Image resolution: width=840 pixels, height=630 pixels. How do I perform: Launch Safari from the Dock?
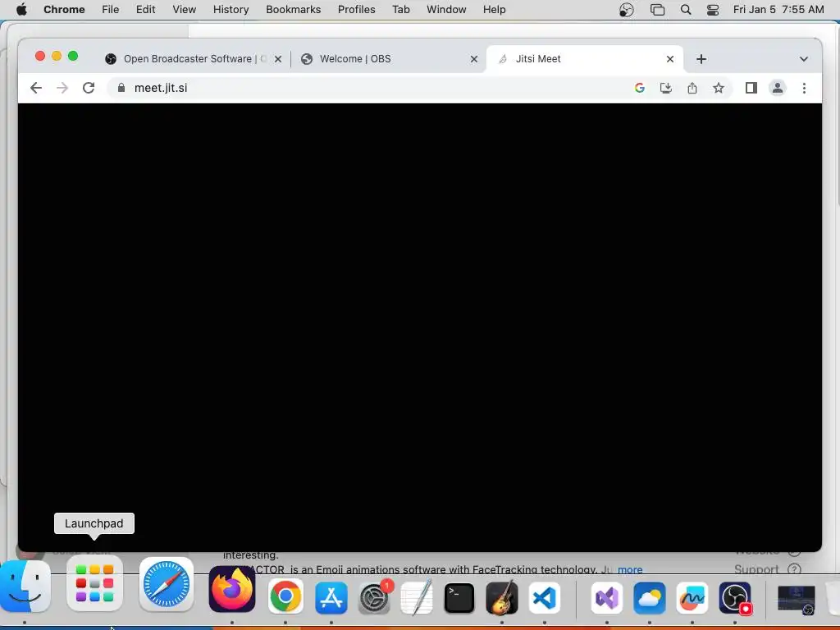(167, 584)
